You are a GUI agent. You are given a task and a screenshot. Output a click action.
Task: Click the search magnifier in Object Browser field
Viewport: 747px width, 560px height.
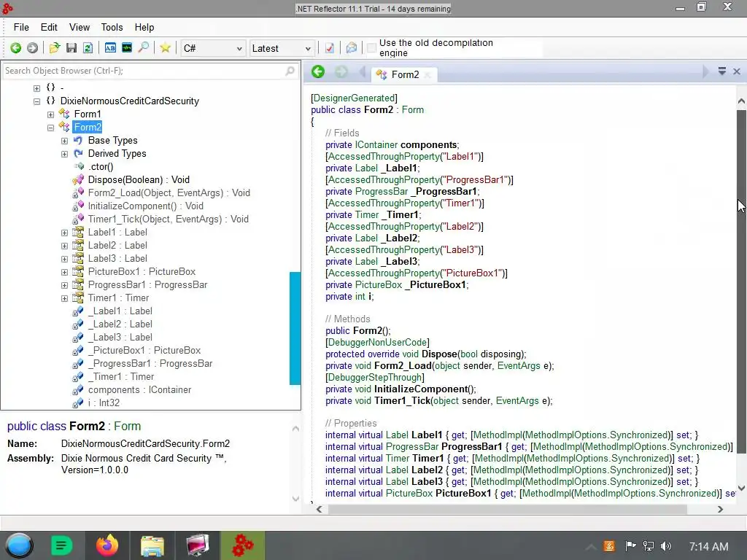[x=290, y=71]
